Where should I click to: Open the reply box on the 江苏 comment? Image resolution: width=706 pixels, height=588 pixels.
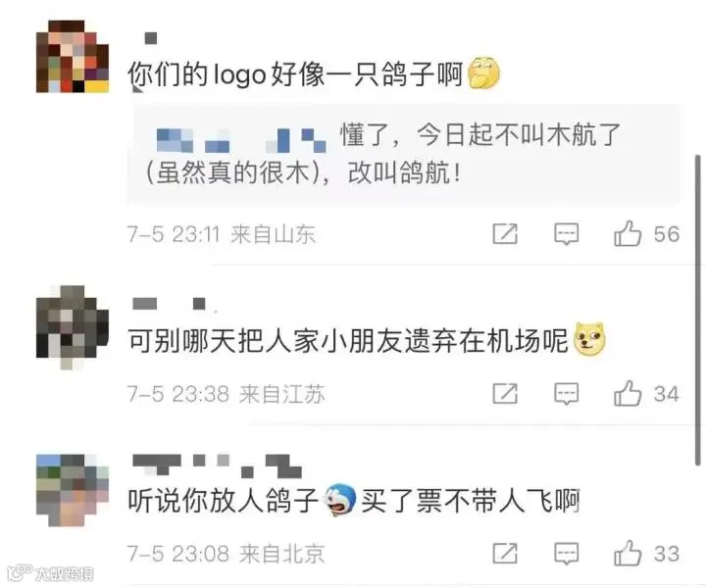pyautogui.click(x=566, y=394)
